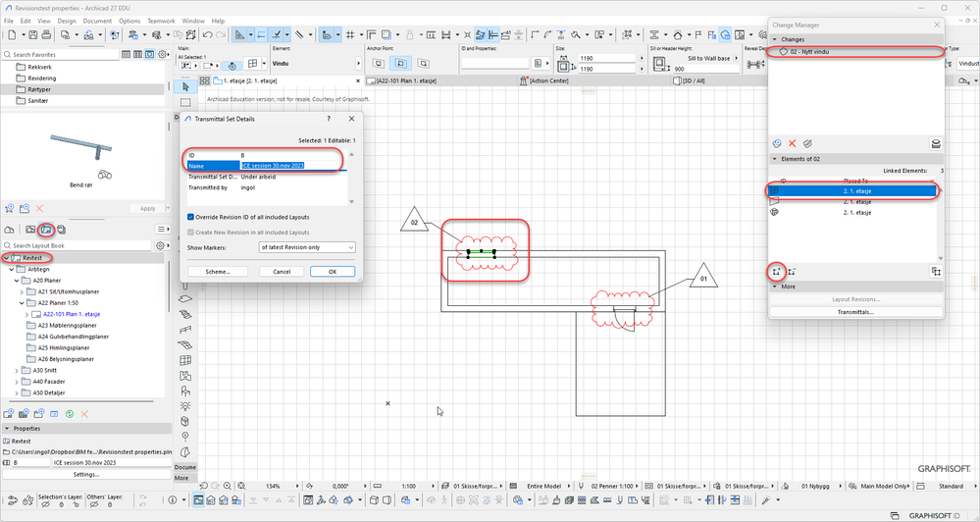Collapse the More section in Change Manager

775,287
